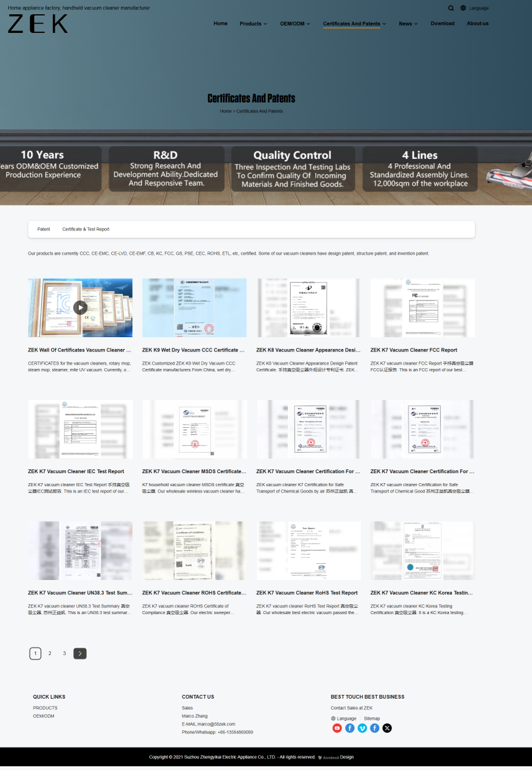Switch to the Patent tab
Screen dimensions: 532x770
(43, 229)
